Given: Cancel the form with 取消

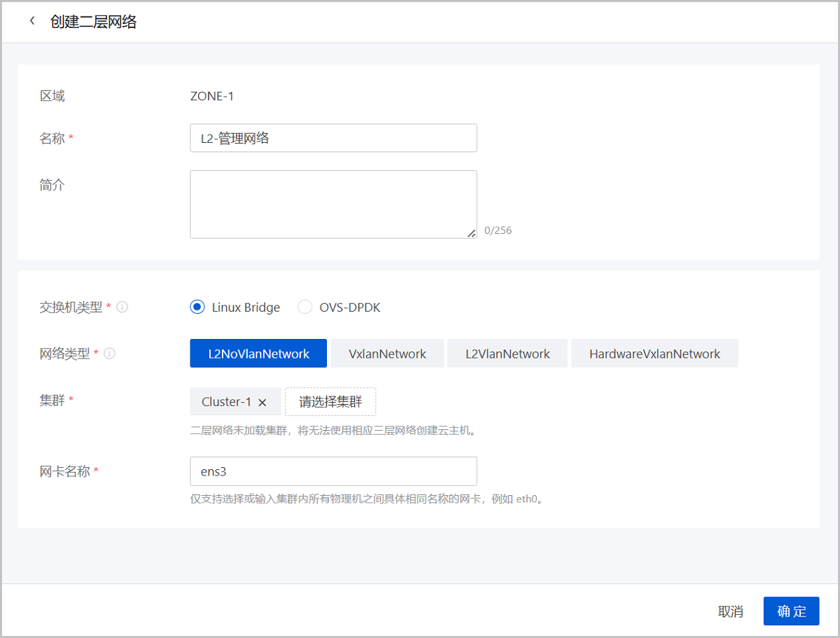Looking at the screenshot, I should pyautogui.click(x=731, y=611).
